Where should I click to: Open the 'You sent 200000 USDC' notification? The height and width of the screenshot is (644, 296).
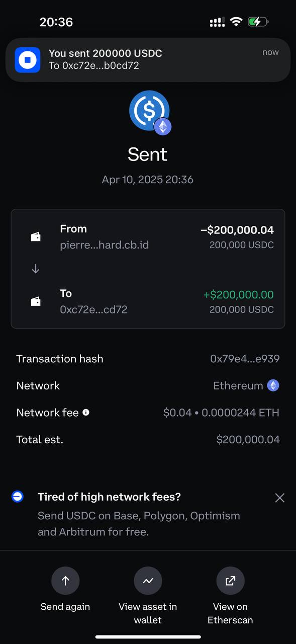click(148, 59)
